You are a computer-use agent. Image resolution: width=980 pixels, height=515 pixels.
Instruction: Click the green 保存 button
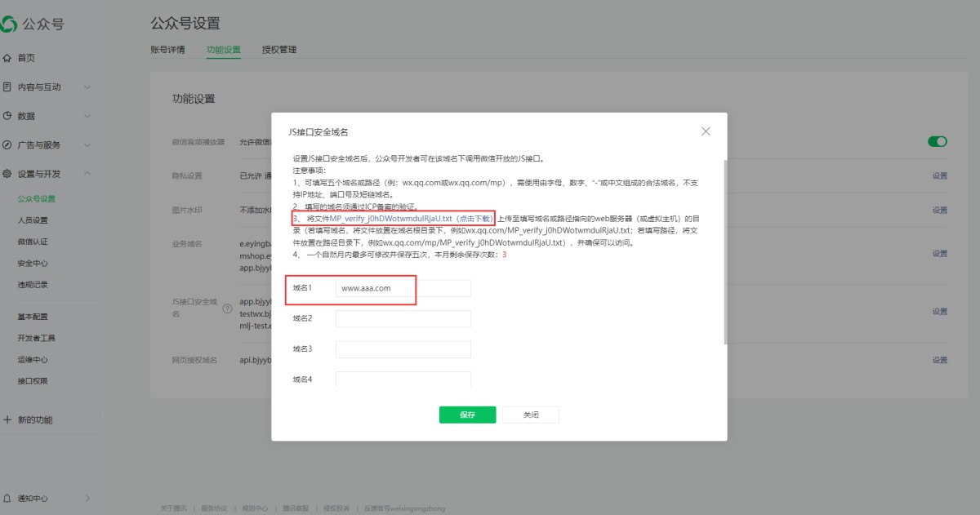pyautogui.click(x=467, y=415)
